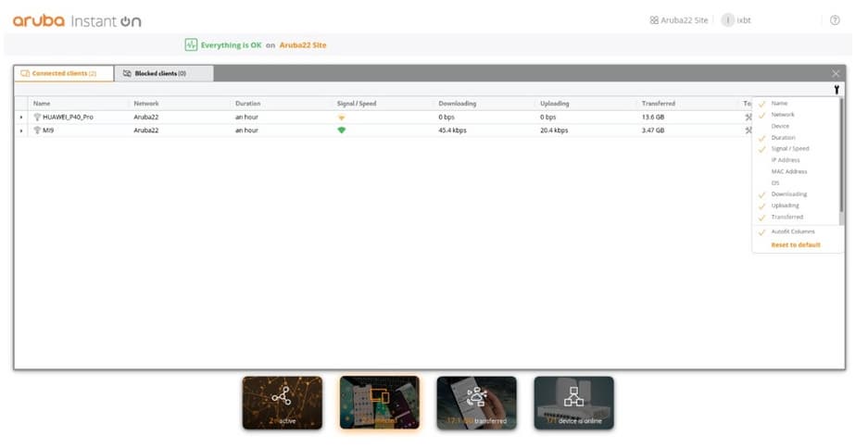Sort by the Transferred column header
This screenshot has height=448, width=868.
(x=659, y=104)
